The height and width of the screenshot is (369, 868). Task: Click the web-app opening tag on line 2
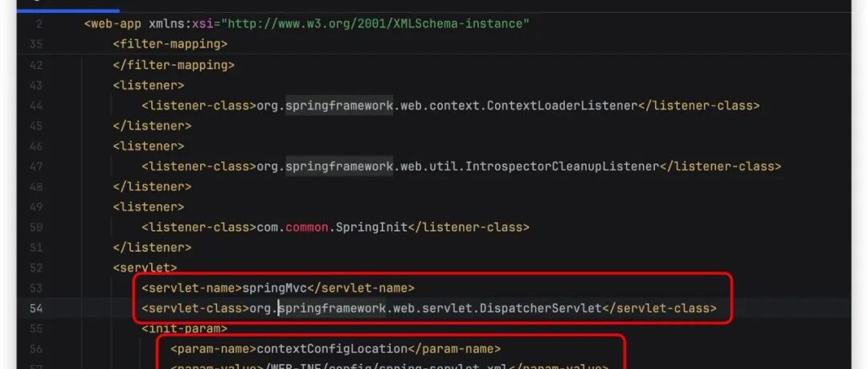pyautogui.click(x=113, y=24)
